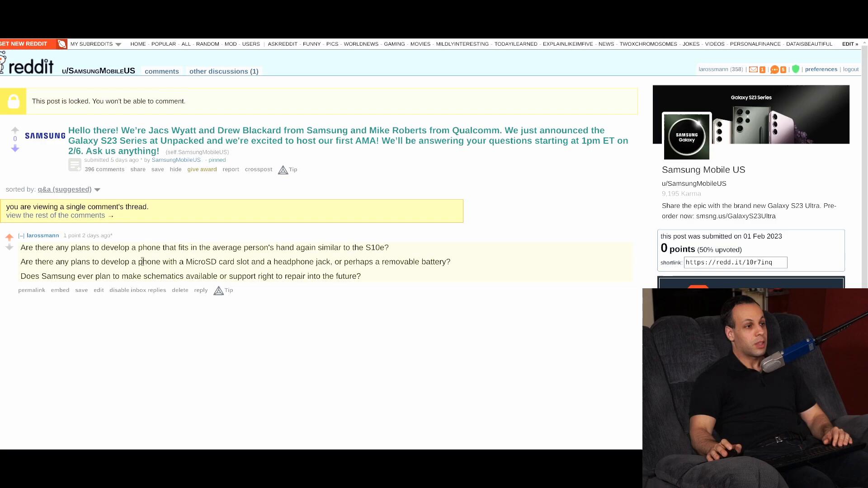Click the shortlink URL text field
The image size is (868, 488).
735,263
